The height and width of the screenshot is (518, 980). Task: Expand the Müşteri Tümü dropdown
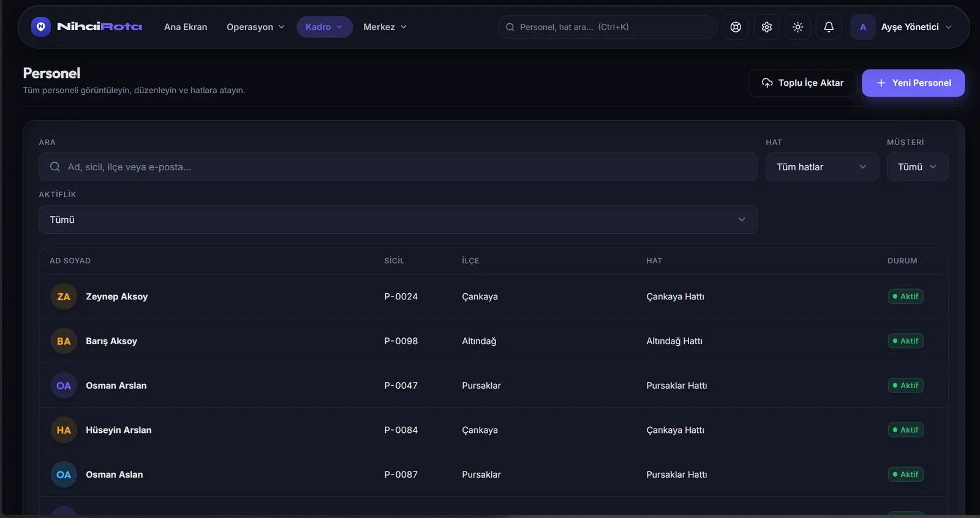918,167
